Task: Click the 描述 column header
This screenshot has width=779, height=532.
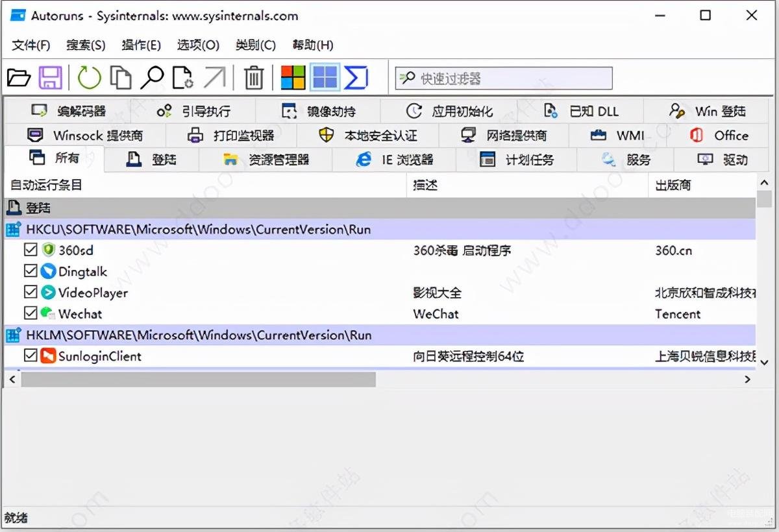Action: pyautogui.click(x=527, y=186)
